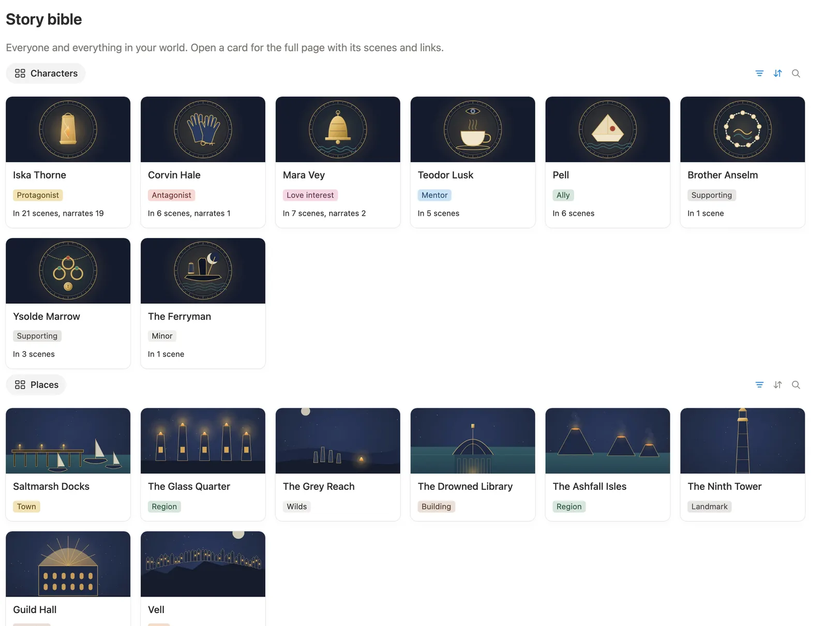
Task: Click the Antagonist tag on Corvin Hale
Action: click(x=171, y=195)
